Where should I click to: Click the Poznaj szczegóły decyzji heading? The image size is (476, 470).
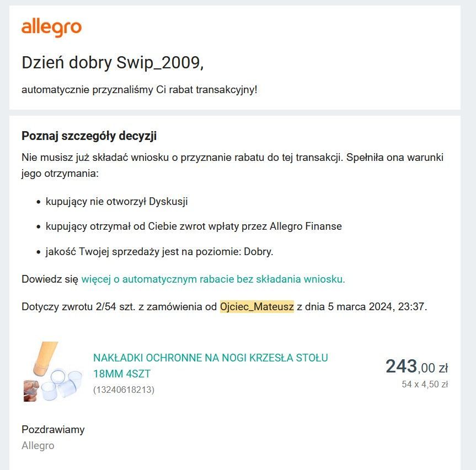[89, 136]
